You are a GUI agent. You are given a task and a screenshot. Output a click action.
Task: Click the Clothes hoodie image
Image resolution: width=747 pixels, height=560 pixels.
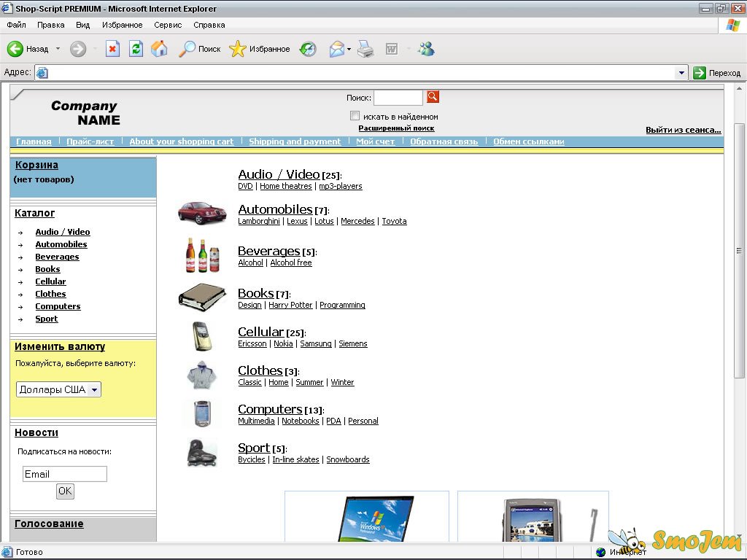pos(202,375)
